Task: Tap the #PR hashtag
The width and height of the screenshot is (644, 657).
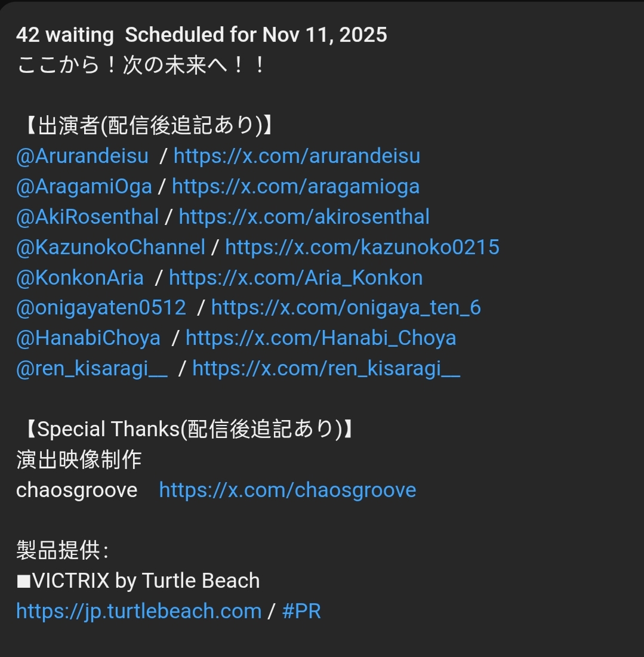Action: pyautogui.click(x=301, y=611)
